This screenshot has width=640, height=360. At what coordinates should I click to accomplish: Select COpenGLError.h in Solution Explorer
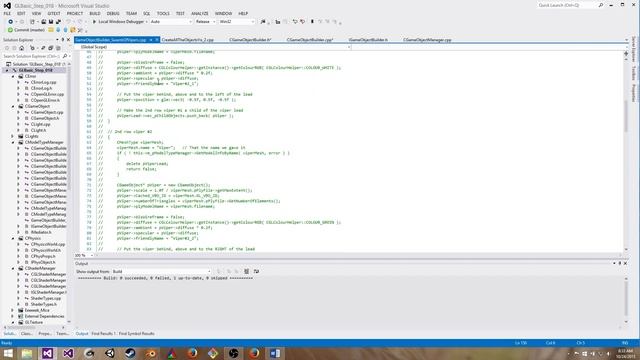(x=45, y=100)
